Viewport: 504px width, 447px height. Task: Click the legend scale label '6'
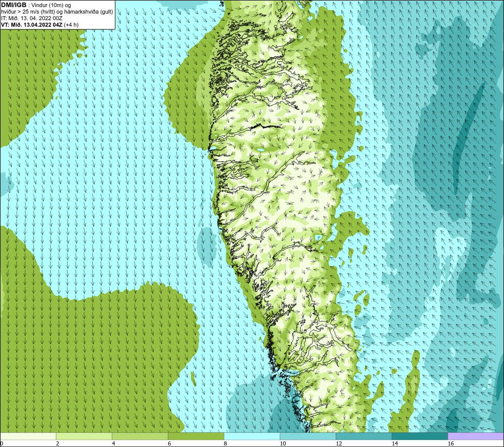point(169,443)
